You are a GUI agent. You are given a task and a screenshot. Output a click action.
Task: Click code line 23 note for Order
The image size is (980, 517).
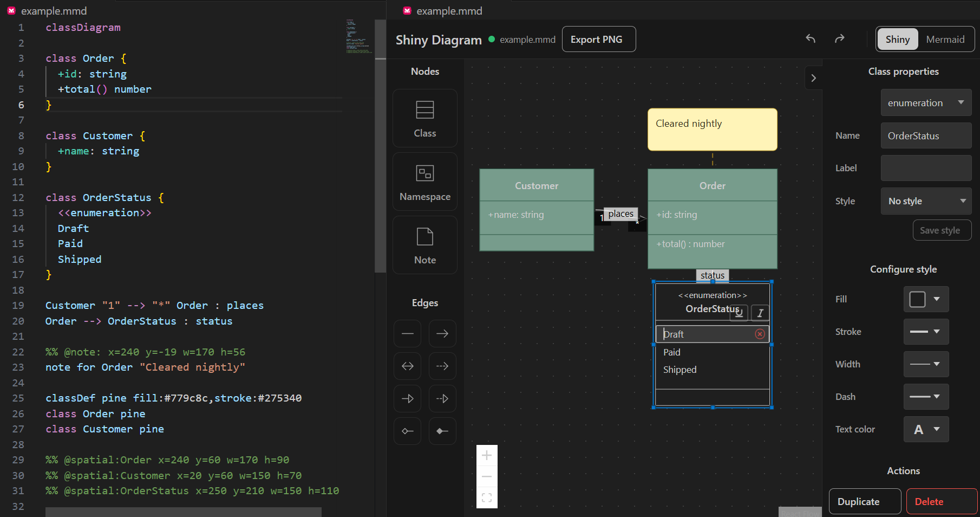[145, 367]
